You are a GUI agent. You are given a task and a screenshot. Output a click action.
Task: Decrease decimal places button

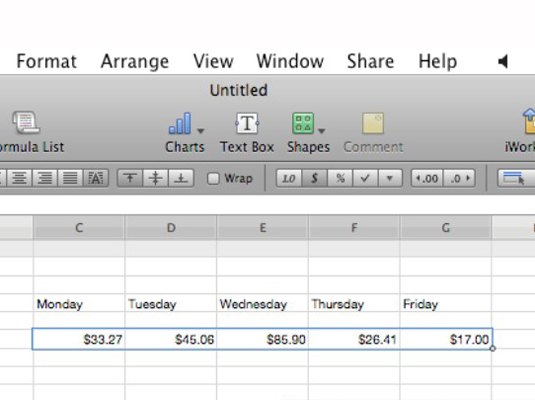tap(427, 178)
